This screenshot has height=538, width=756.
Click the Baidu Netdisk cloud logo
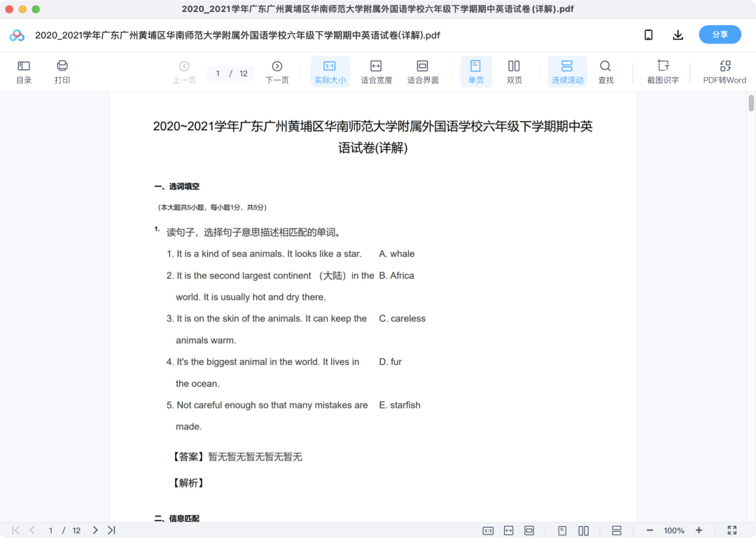[x=17, y=35]
